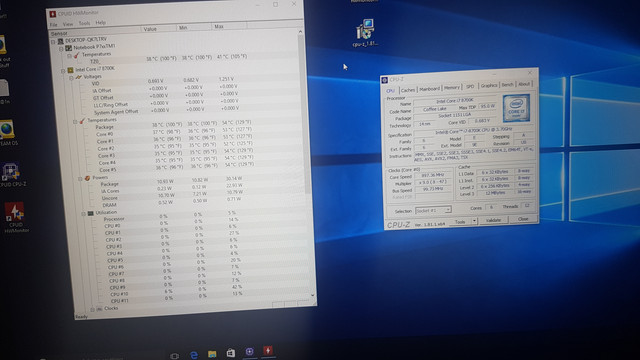Collapse the Powers group
This screenshot has height=360, width=640.
coord(80,179)
